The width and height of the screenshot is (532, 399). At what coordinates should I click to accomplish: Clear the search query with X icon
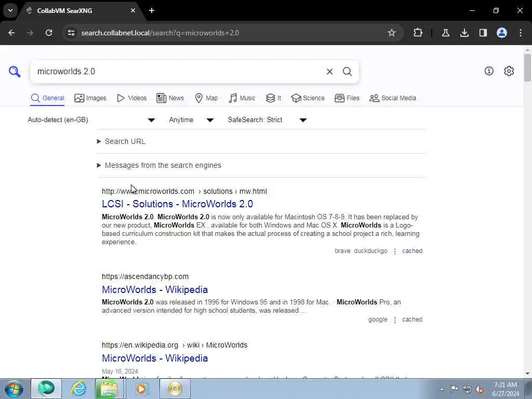[329, 72]
